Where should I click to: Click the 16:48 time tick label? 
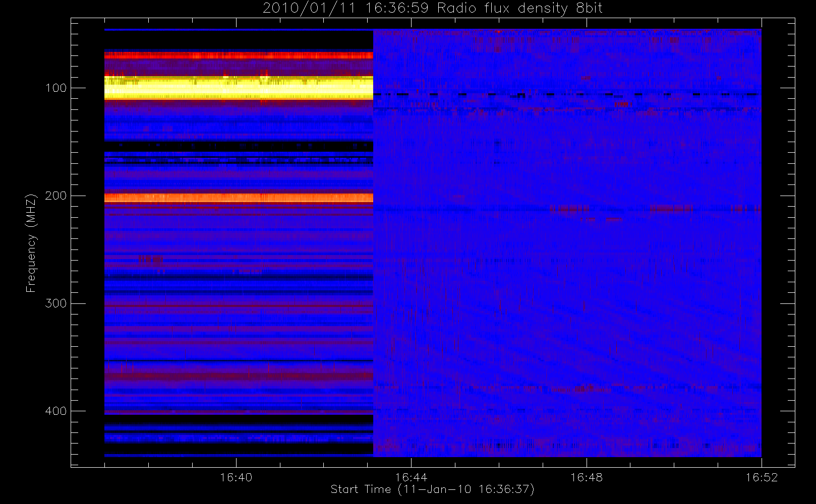587,477
